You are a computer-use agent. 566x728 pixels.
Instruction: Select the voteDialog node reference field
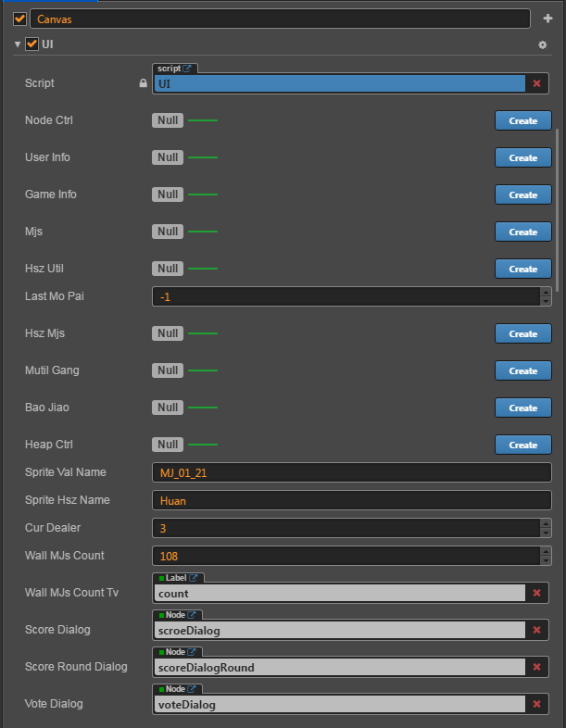(x=340, y=704)
